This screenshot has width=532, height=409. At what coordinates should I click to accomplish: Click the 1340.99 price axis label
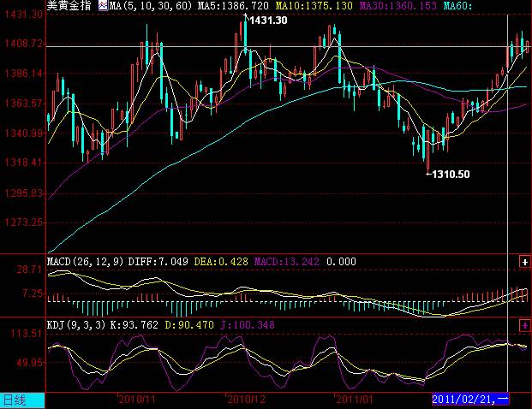(24, 133)
